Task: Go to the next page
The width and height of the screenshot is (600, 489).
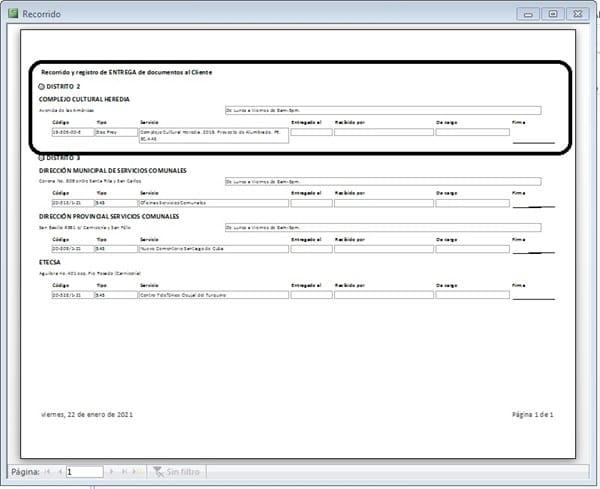Action: point(111,470)
